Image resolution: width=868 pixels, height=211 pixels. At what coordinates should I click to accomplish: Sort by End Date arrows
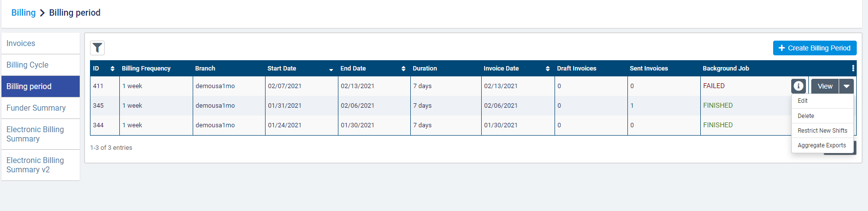coord(403,69)
